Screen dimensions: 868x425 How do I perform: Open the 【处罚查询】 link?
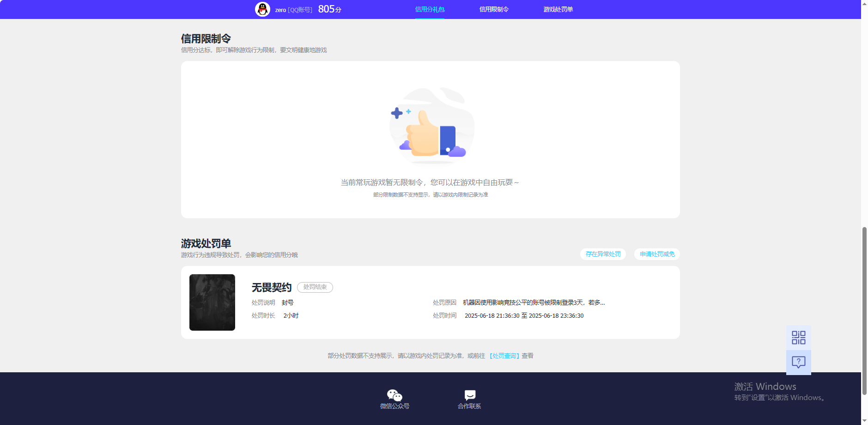[x=504, y=356]
